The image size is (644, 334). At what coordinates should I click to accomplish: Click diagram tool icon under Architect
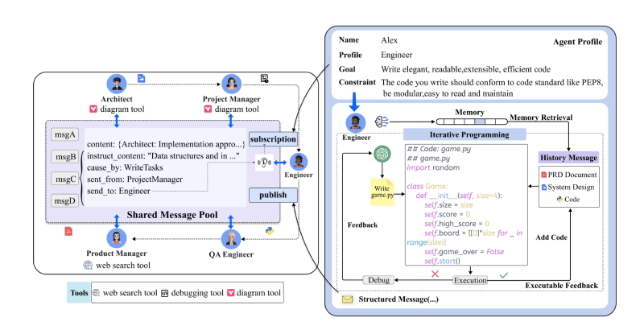tap(93, 109)
